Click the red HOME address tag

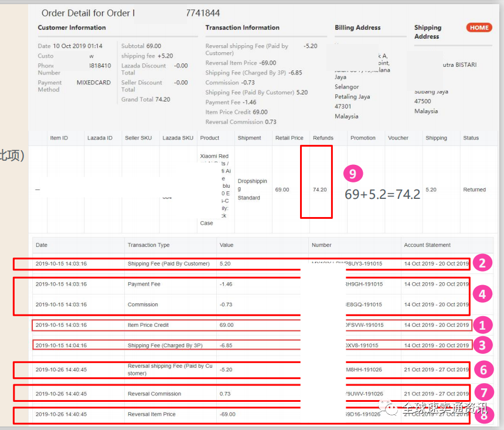pyautogui.click(x=479, y=28)
